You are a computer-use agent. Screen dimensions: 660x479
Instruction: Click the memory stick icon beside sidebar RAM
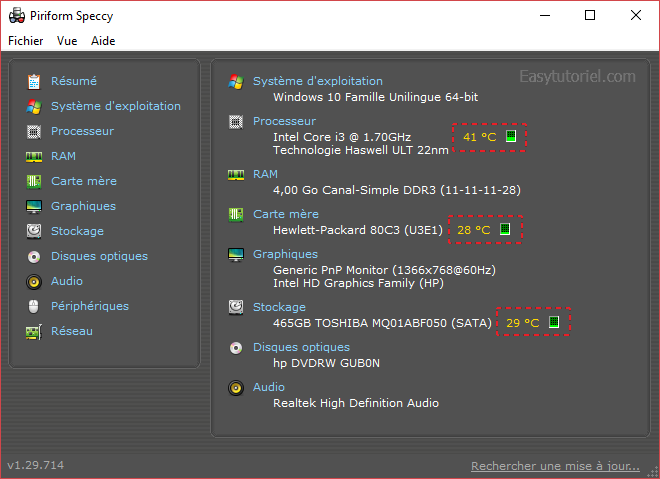34,157
